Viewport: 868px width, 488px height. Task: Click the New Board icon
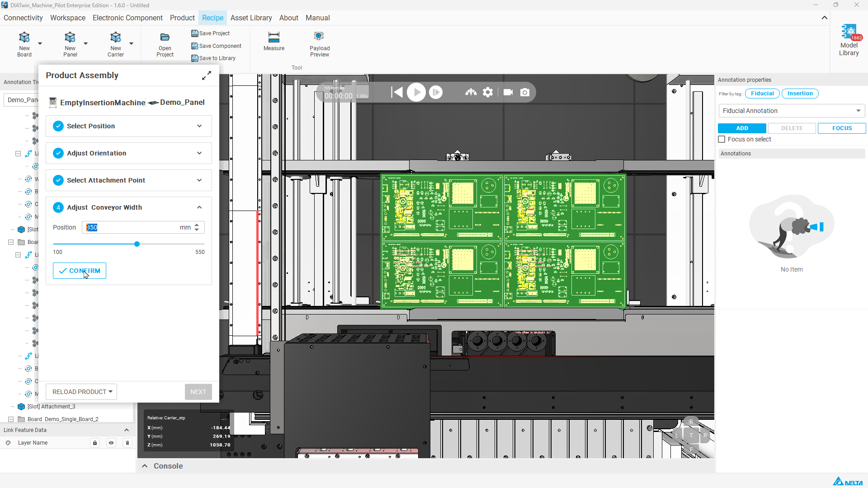point(24,37)
